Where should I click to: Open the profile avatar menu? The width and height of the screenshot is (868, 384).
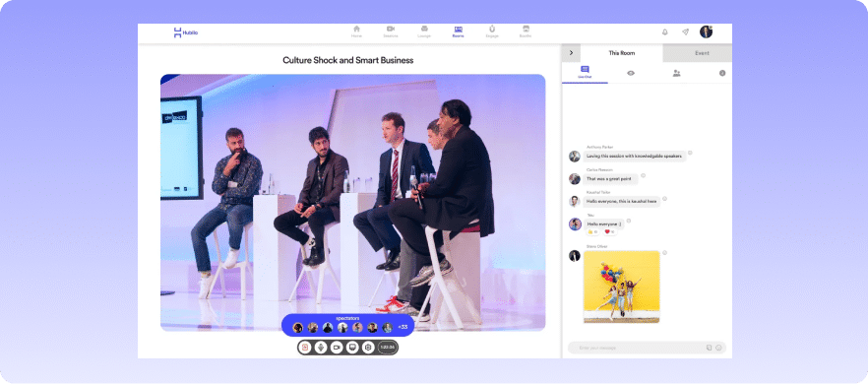[707, 32]
